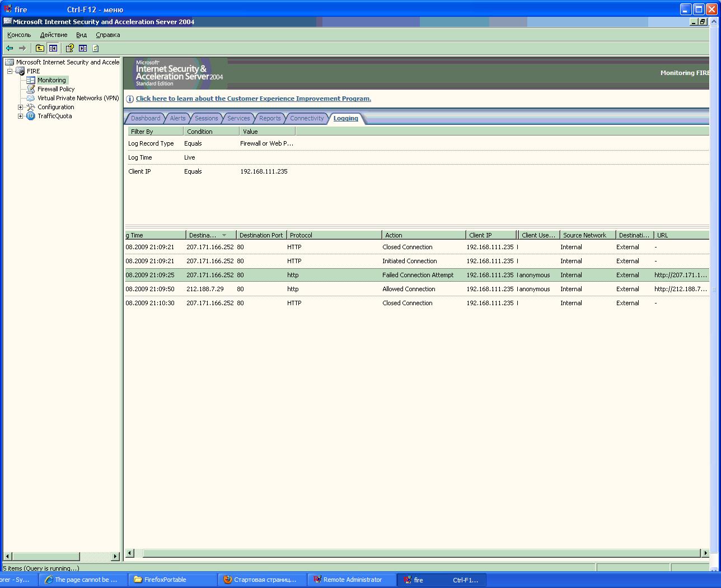Click the Forward arrow toolbar icon

(x=22, y=48)
